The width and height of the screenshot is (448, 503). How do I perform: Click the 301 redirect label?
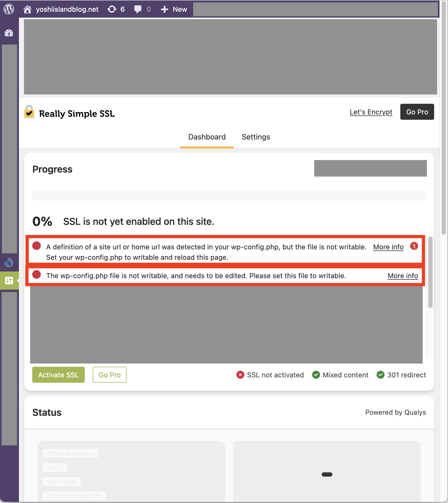pyautogui.click(x=406, y=375)
